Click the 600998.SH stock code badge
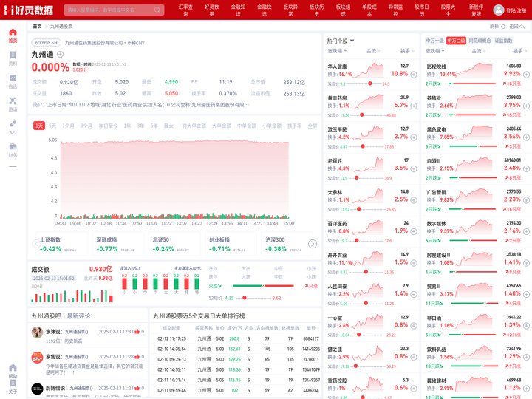 pos(47,43)
